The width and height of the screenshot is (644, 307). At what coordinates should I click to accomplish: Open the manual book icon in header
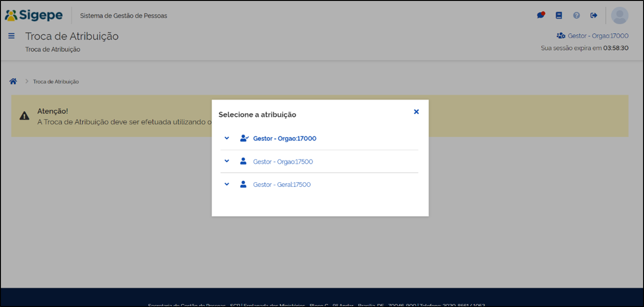(559, 15)
